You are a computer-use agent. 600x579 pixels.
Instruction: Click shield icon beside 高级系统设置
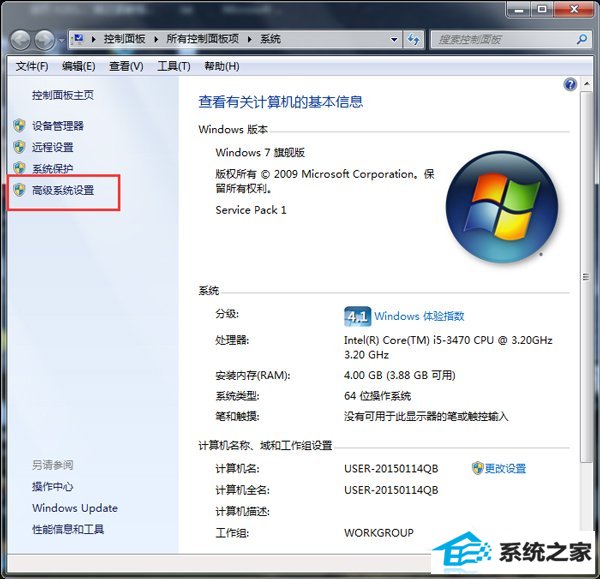pos(19,190)
